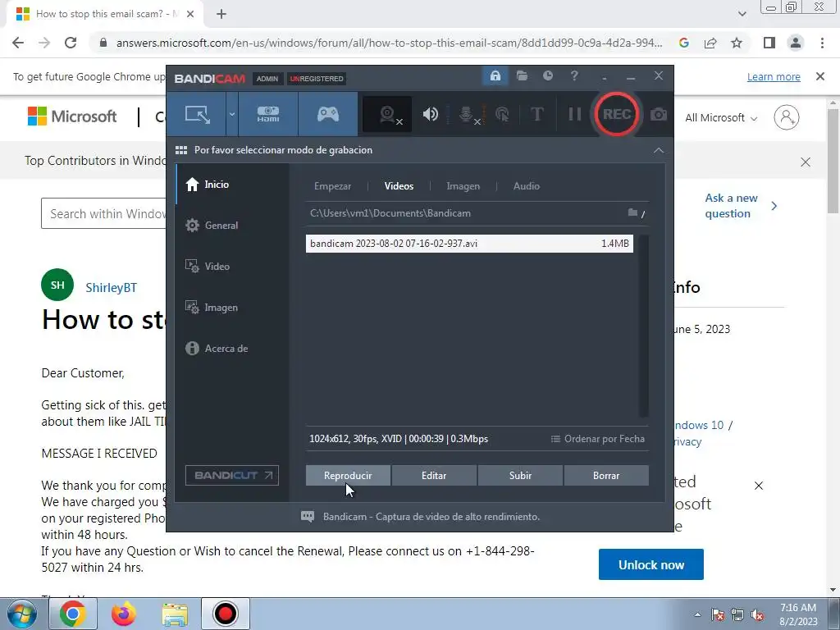Open the screen mode dropdown arrow
The height and width of the screenshot is (630, 840).
click(232, 114)
